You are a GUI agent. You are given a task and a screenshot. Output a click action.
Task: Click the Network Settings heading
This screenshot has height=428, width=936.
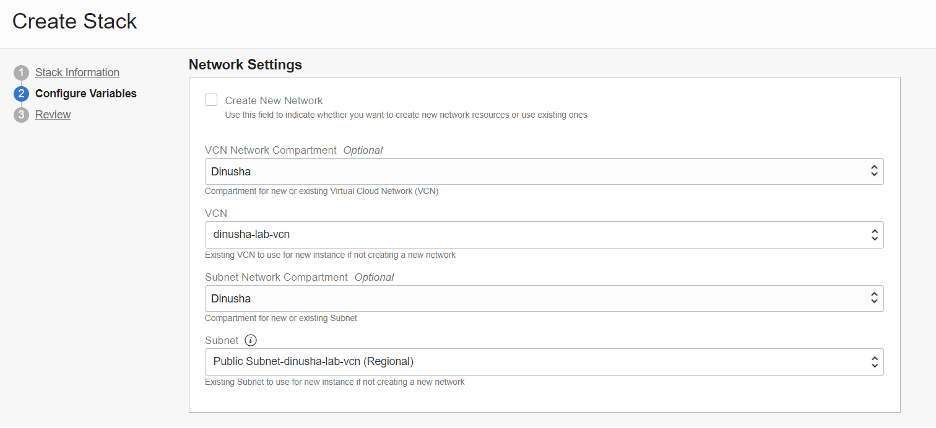[x=245, y=64]
